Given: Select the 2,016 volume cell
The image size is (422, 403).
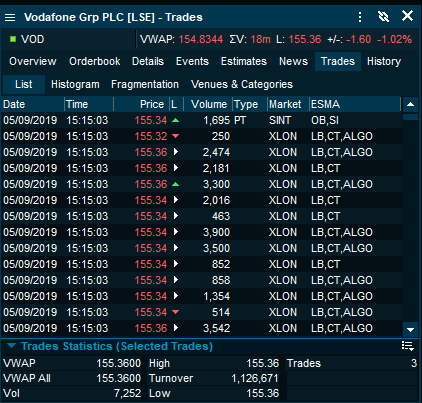Looking at the screenshot, I should click(216, 200).
